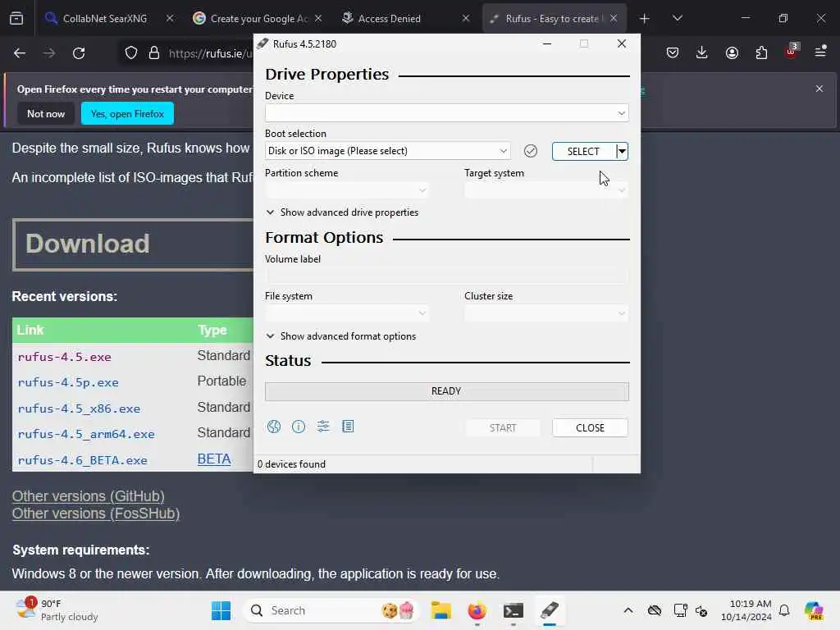The width and height of the screenshot is (840, 630).
Task: Open the notification bell in the taskbar
Action: pos(784,610)
